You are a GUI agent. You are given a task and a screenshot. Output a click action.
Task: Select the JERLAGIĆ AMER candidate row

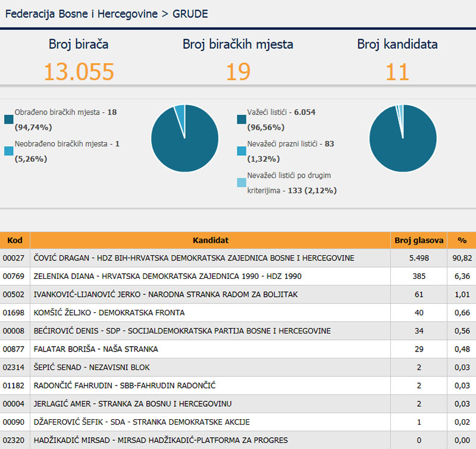(238, 403)
